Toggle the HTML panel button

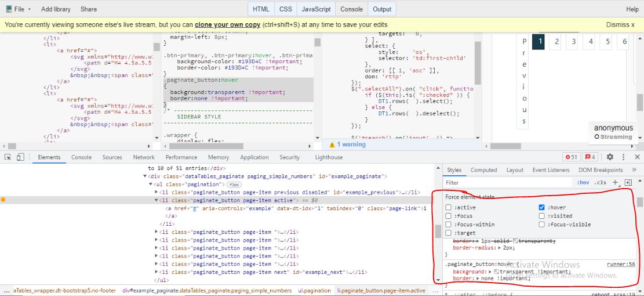point(261,9)
